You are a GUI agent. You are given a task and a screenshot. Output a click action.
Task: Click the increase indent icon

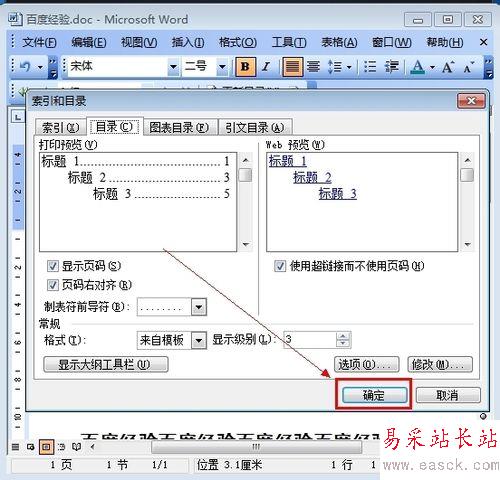(392, 67)
